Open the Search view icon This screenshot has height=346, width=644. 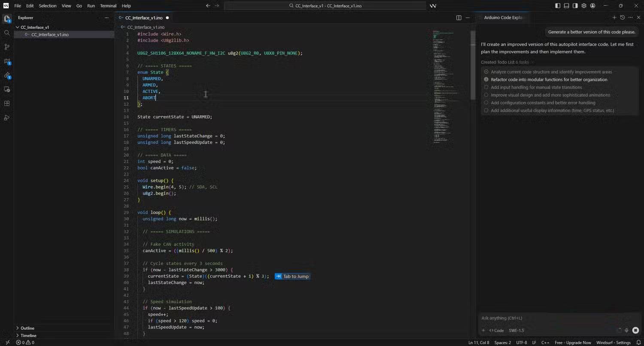point(6,33)
